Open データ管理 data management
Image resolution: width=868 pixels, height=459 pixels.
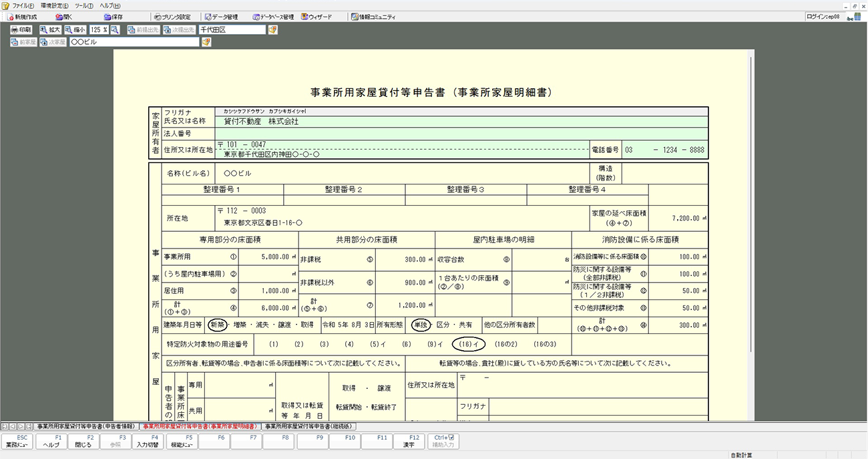click(x=221, y=17)
